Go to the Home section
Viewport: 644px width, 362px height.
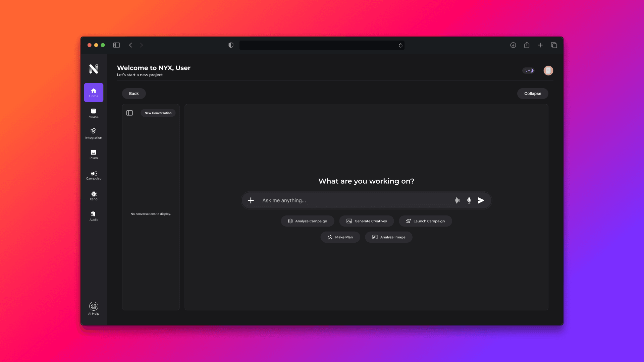tap(94, 93)
